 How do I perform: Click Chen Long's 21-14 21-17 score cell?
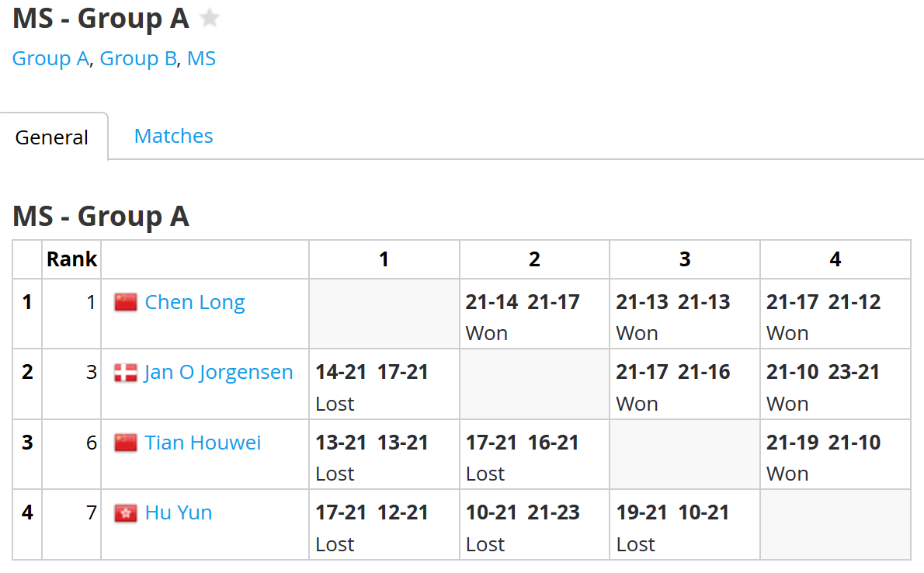pos(534,314)
